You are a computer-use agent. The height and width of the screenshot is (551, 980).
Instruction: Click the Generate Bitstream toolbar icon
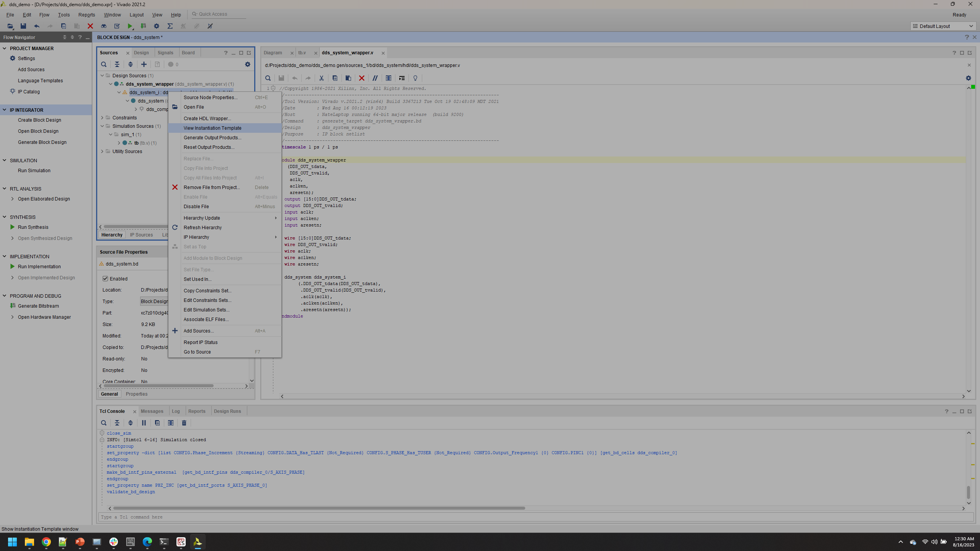coord(143,26)
